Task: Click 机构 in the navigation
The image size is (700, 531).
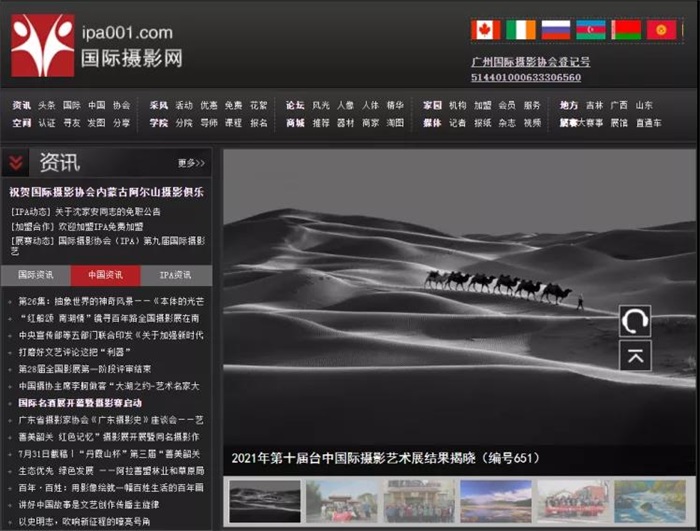Action: [458, 105]
